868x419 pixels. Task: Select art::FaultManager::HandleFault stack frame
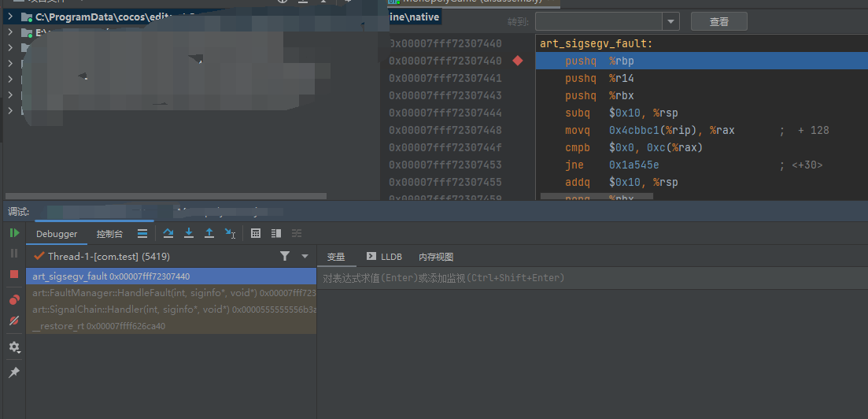171,293
